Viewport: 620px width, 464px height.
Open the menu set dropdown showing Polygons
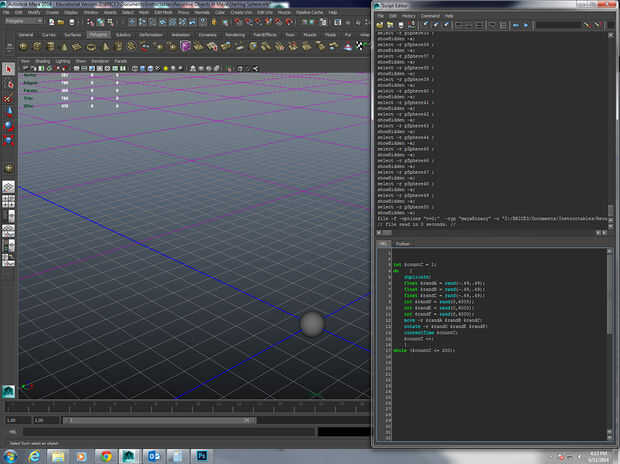click(24, 23)
